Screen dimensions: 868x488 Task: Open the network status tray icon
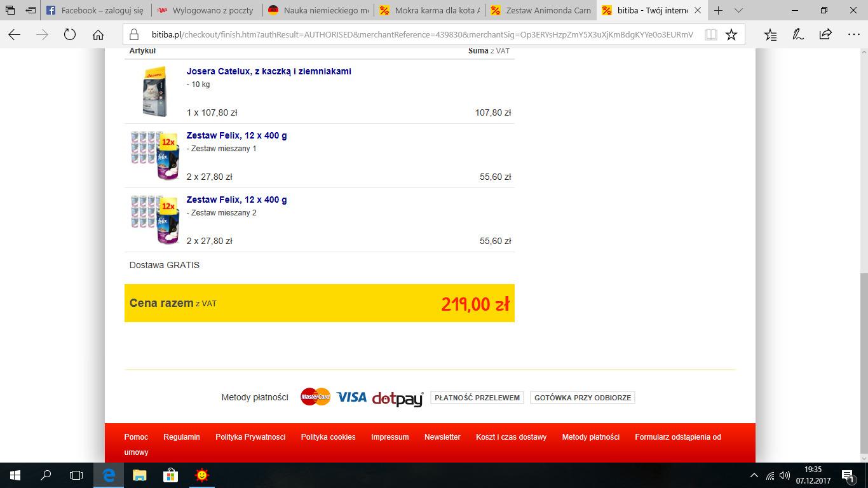770,475
